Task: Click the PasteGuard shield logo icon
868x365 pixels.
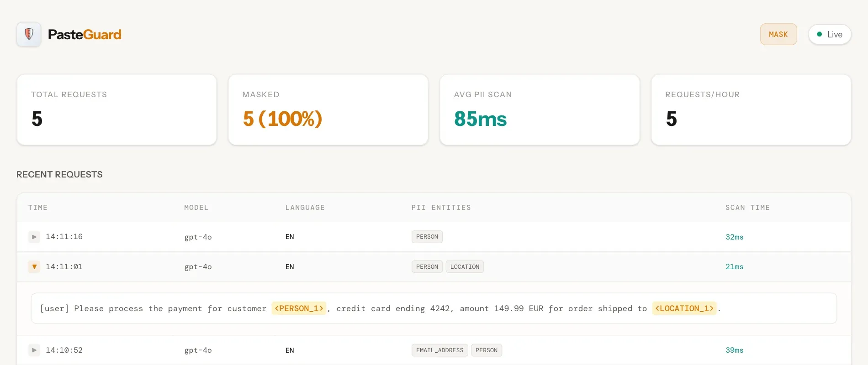Action: pyautogui.click(x=29, y=34)
